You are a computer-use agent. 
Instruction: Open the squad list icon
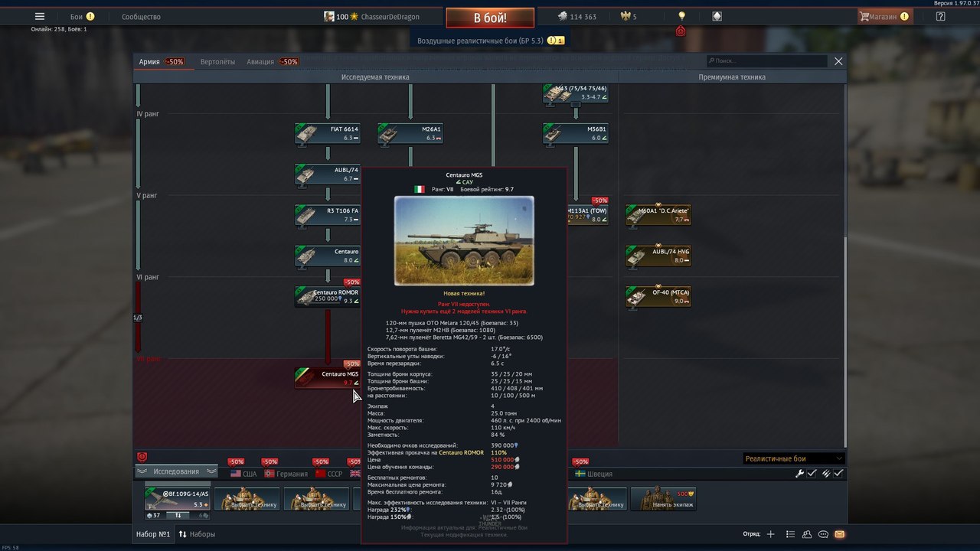point(791,534)
